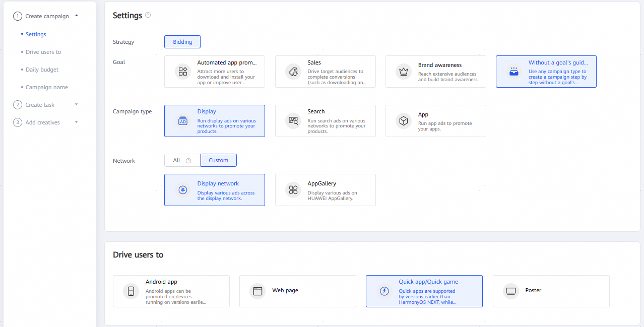The height and width of the screenshot is (327, 644).
Task: Click the Poster screen icon
Action: click(x=511, y=291)
